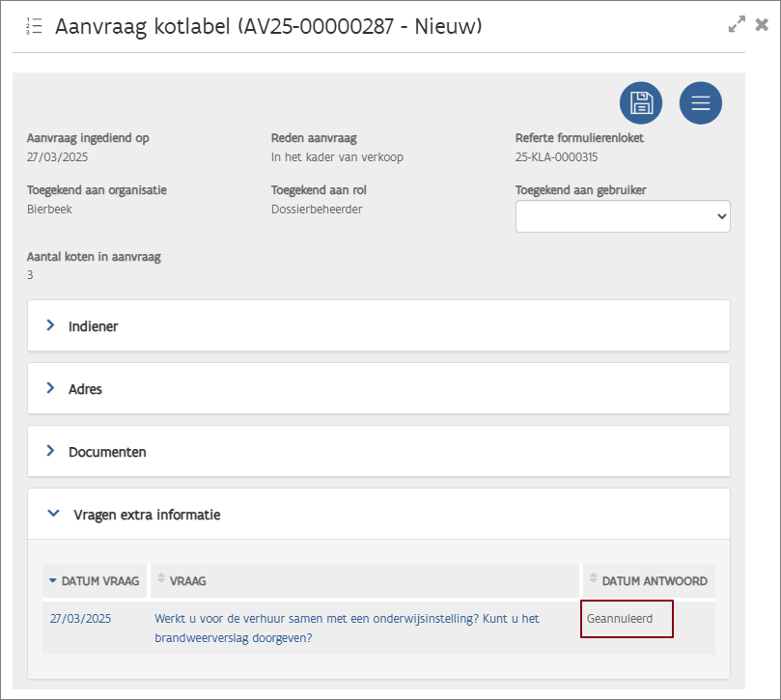Click the save (floppy disk) button

pos(641,103)
